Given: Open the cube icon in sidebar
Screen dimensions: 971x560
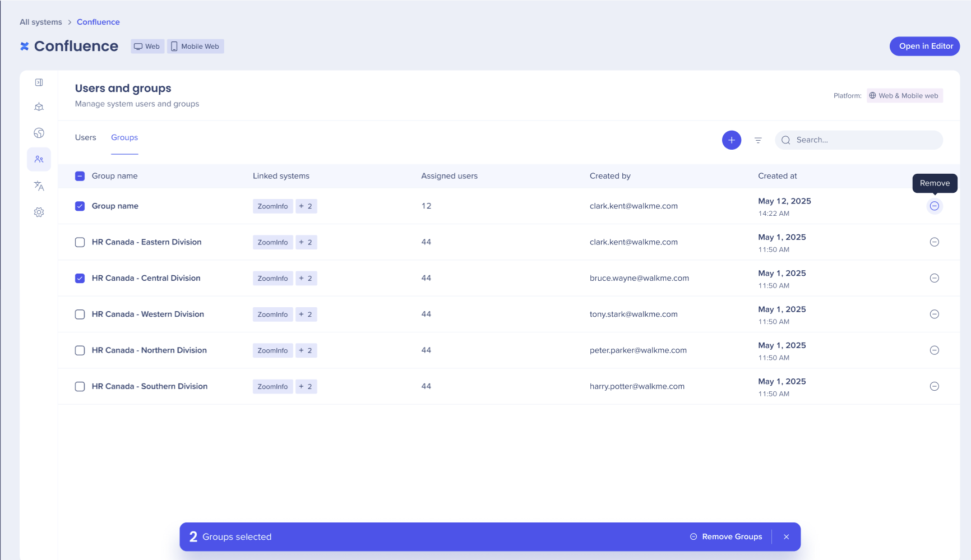Looking at the screenshot, I should point(39,107).
